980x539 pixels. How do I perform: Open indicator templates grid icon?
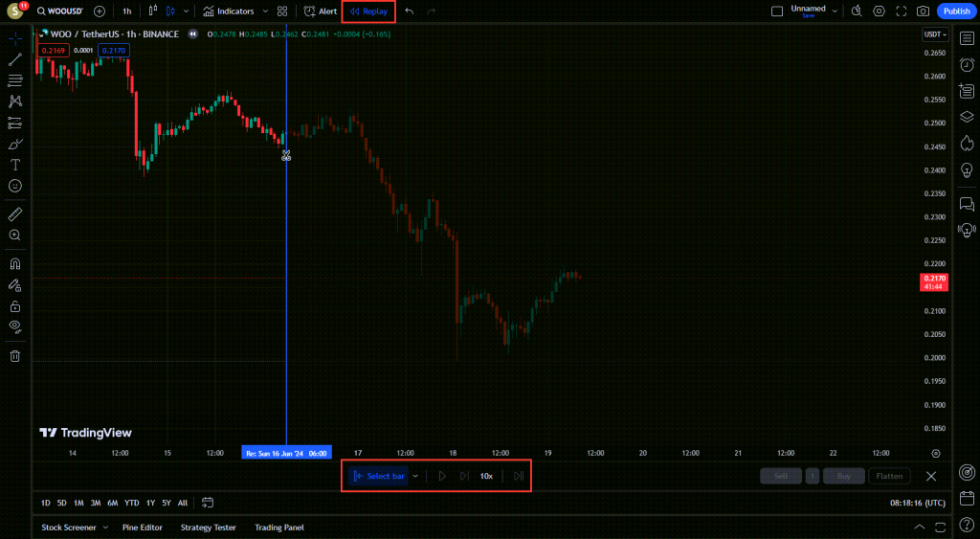[x=282, y=11]
